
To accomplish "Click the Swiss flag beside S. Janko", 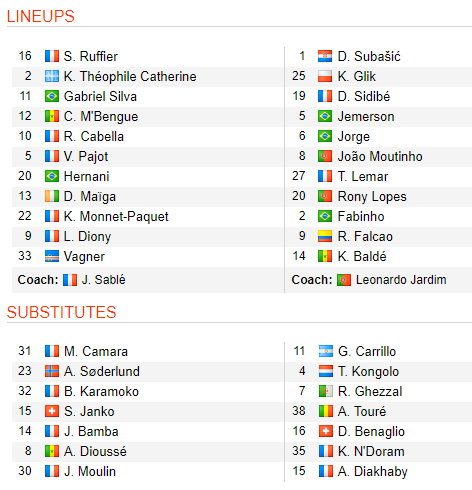I will [x=52, y=411].
